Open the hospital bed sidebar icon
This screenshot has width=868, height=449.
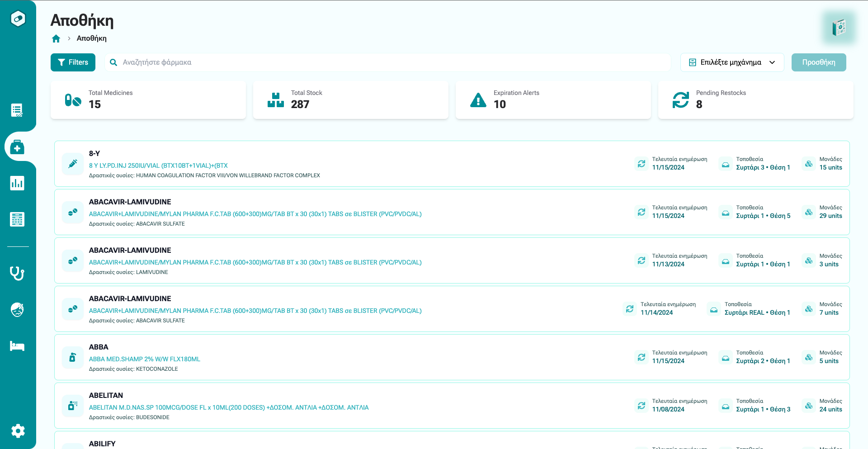17,346
